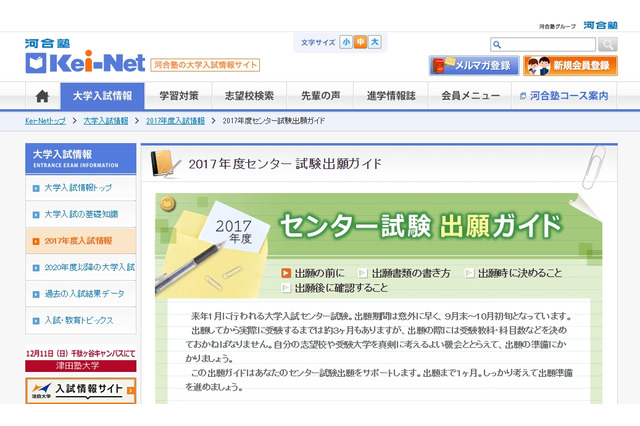
Task: Set text size to medium (中)
Action: point(360,42)
